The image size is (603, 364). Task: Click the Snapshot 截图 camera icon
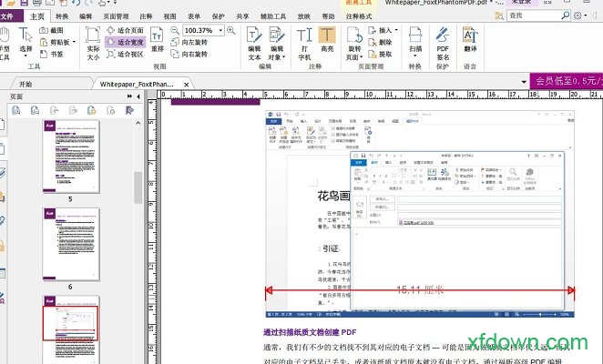click(x=44, y=30)
